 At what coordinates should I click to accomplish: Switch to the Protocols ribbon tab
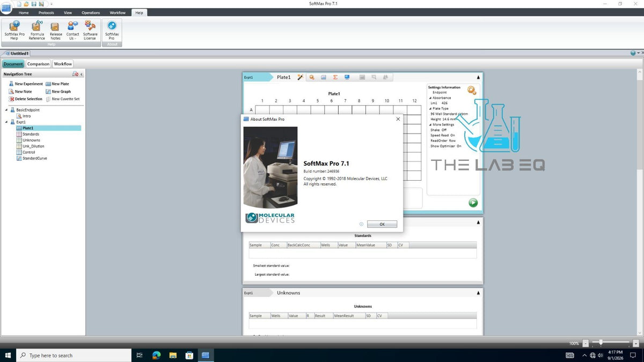pos(46,12)
